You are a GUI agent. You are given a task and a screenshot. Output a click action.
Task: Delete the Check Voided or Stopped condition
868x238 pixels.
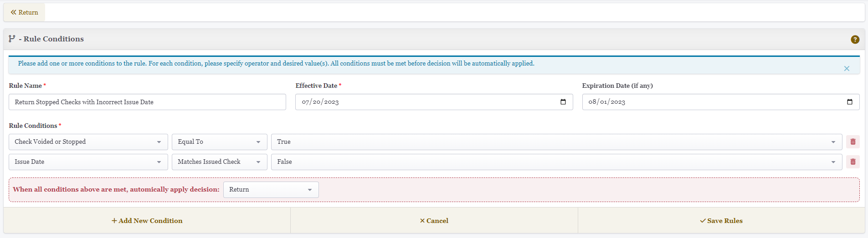[x=853, y=142]
